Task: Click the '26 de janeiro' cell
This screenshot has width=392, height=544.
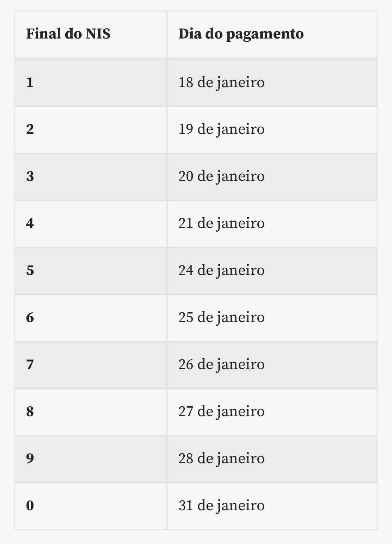Action: coord(272,365)
